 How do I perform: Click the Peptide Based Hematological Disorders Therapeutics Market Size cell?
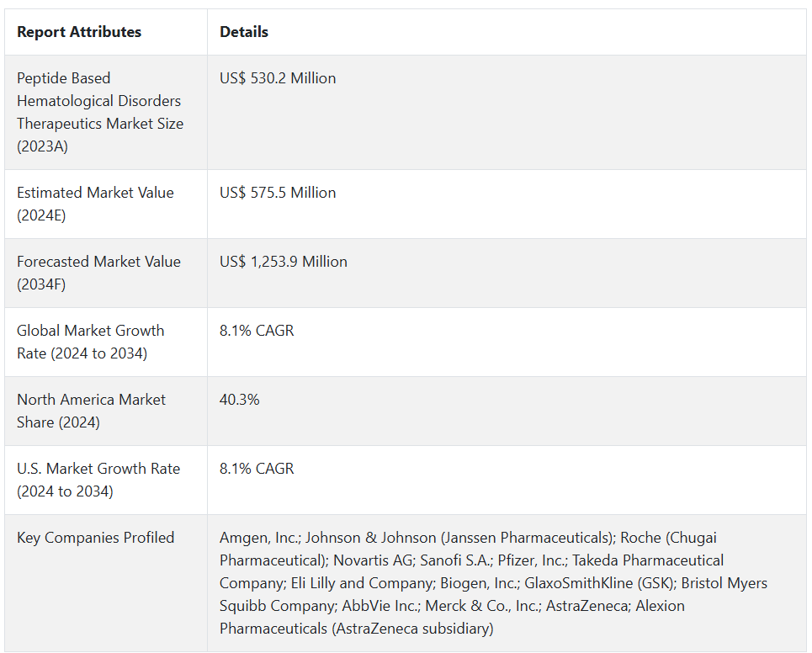pos(100,112)
